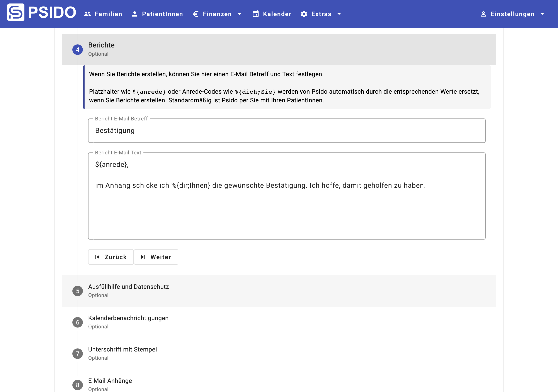Click the PatientInnen person icon
Screen dimensions: 558x392
[134, 14]
